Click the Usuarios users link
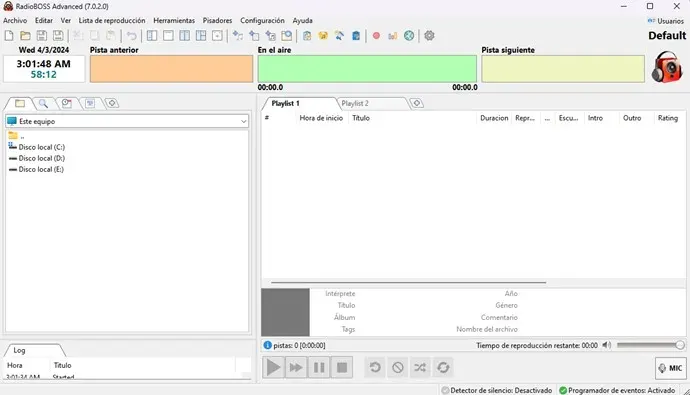The width and height of the screenshot is (690, 395). [x=666, y=21]
